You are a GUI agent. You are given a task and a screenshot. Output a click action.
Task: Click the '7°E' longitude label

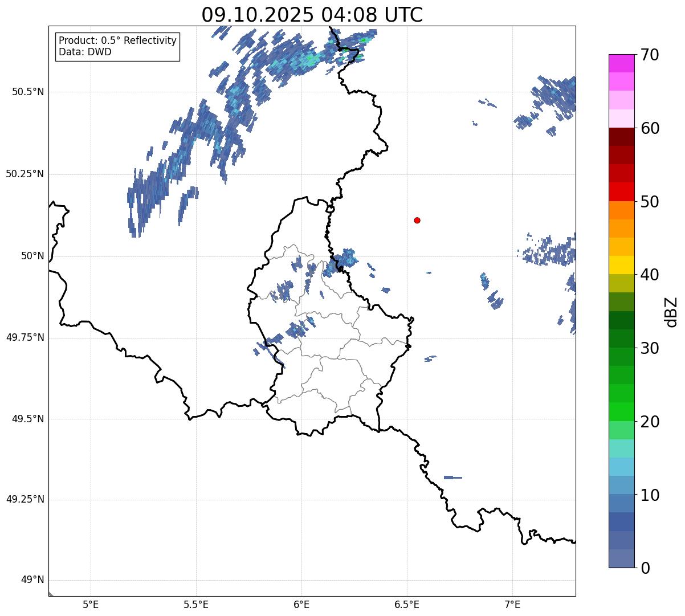coord(512,604)
